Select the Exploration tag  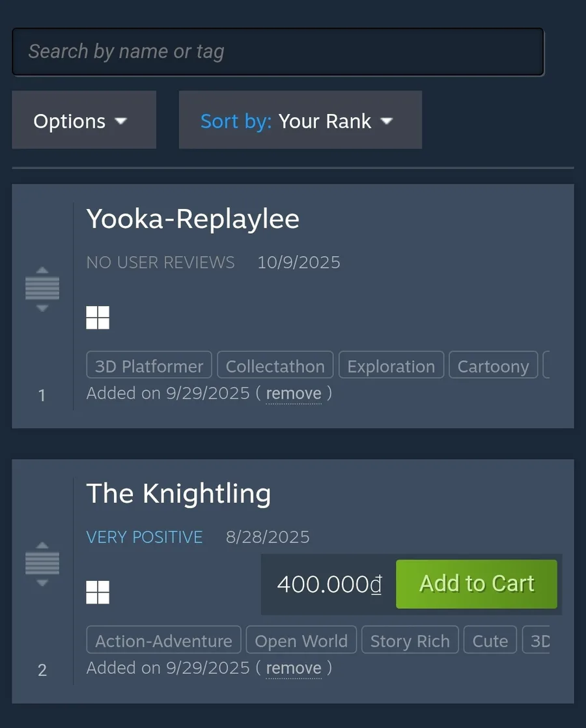[391, 366]
